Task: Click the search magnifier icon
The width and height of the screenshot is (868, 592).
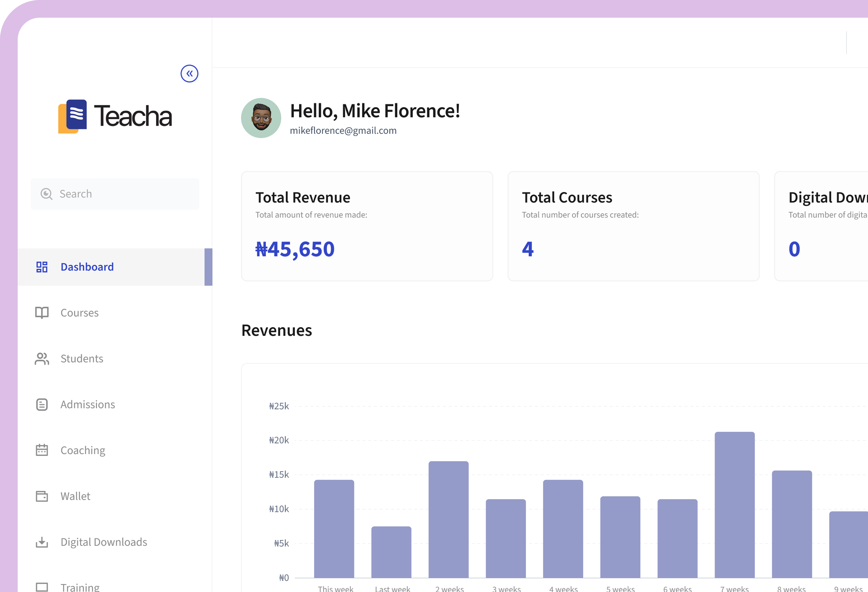Action: point(46,194)
